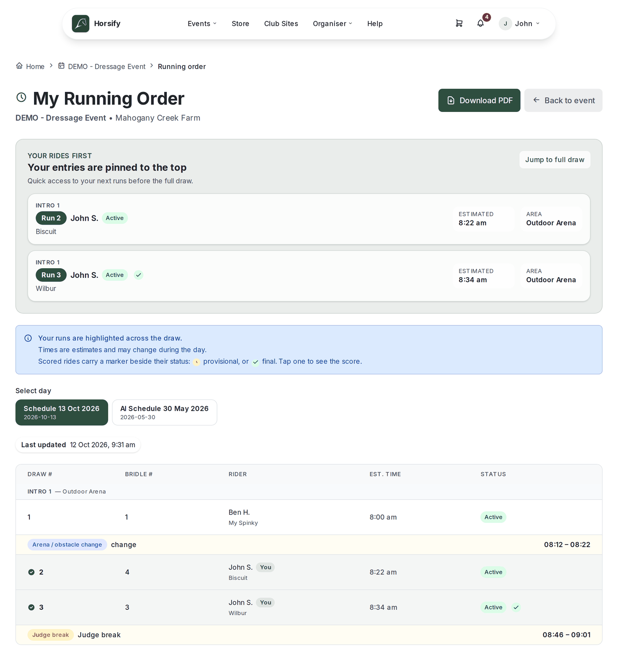Screen dimensions: 618x672
Task: Click the final checkmark icon in notice
Action: 255,362
